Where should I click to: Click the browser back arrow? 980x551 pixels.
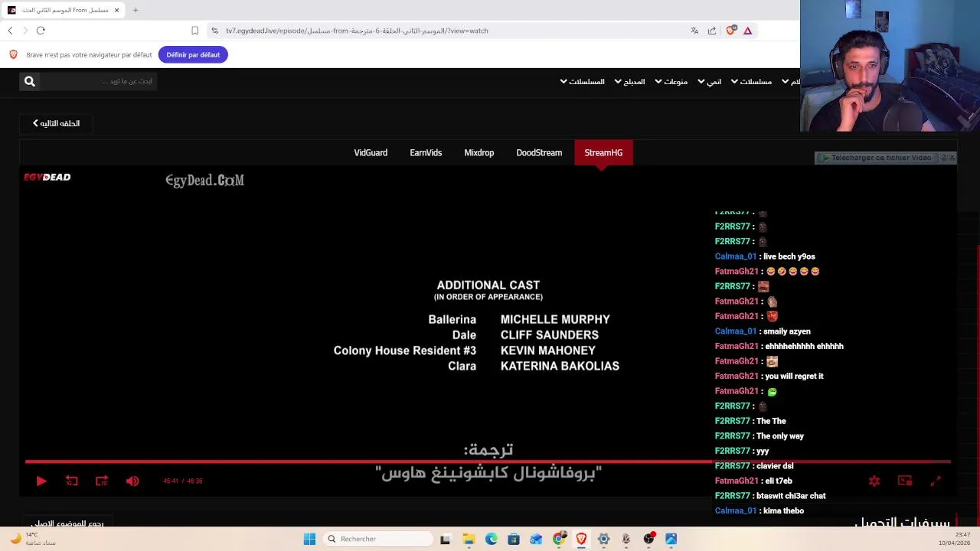[10, 31]
